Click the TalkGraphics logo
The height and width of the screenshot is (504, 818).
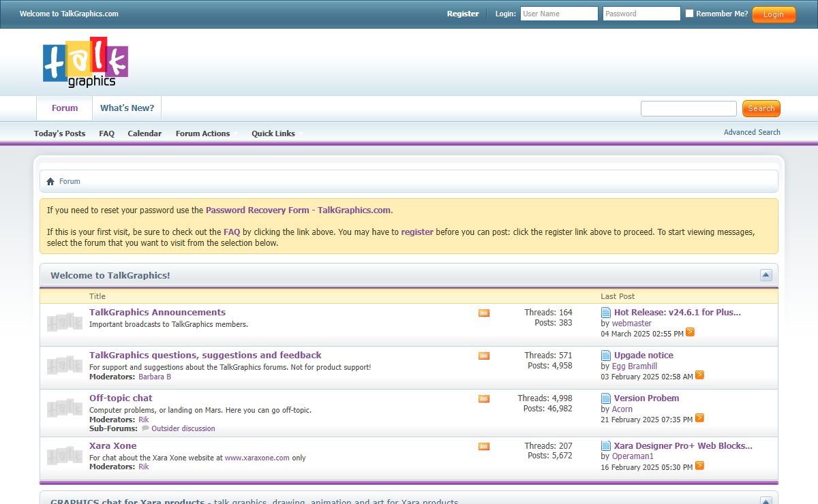tap(85, 62)
